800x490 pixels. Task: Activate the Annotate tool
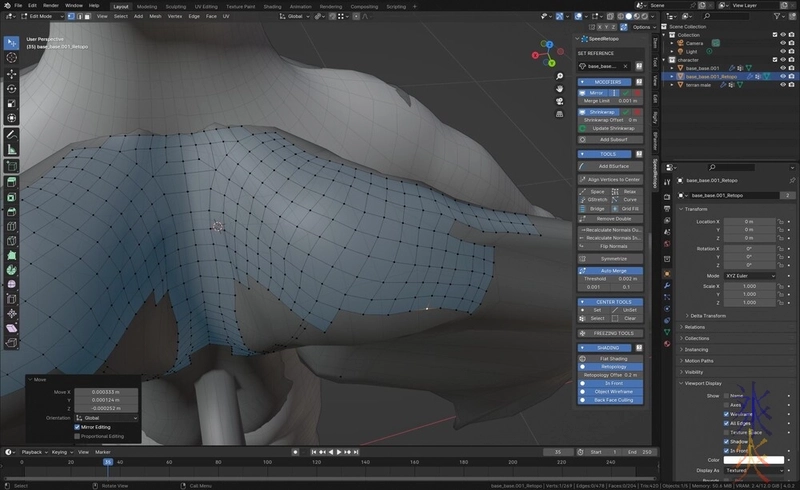pyautogui.click(x=12, y=134)
